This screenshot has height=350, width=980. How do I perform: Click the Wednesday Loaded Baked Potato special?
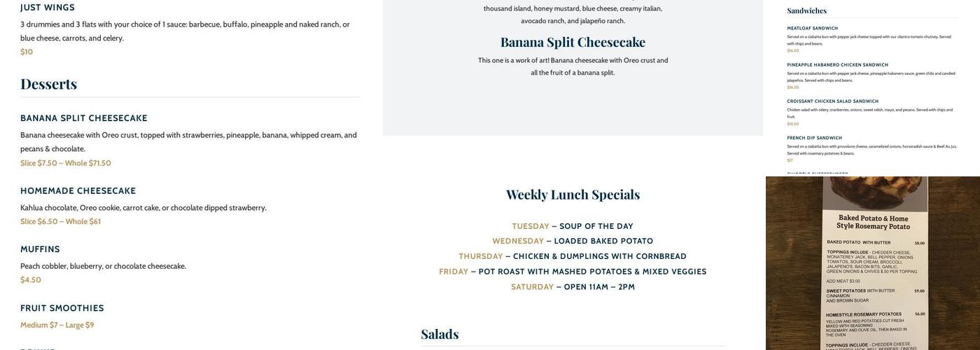(x=573, y=241)
